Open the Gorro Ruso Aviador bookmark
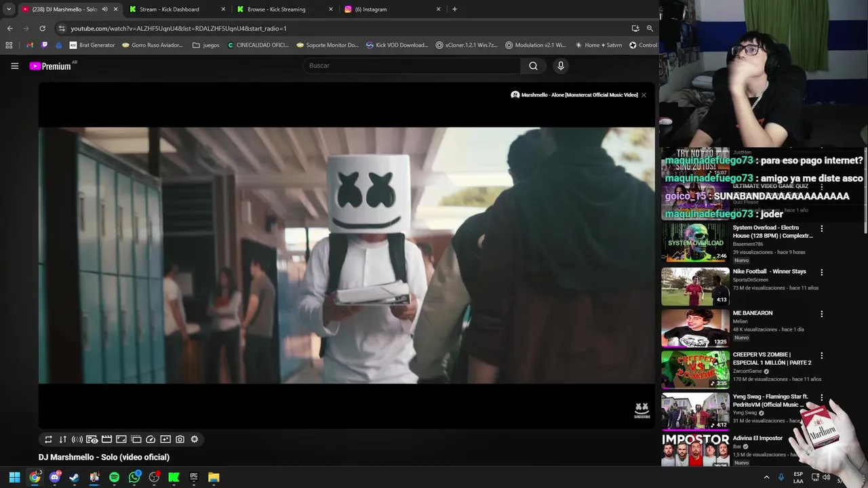Image resolution: width=868 pixels, height=488 pixels. [x=153, y=45]
